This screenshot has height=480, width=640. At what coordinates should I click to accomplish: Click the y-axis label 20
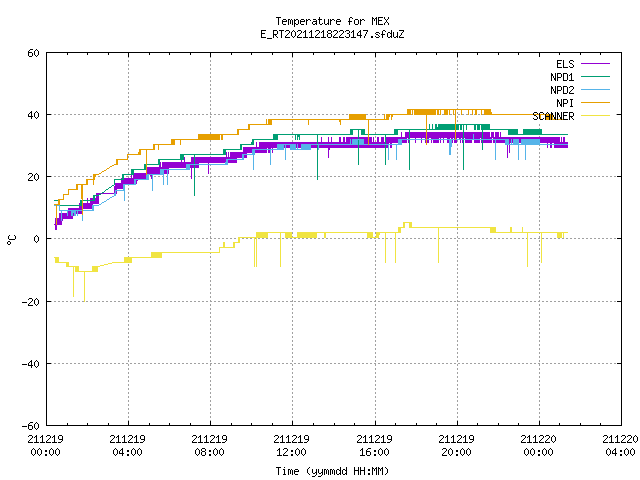pyautogui.click(x=33, y=177)
